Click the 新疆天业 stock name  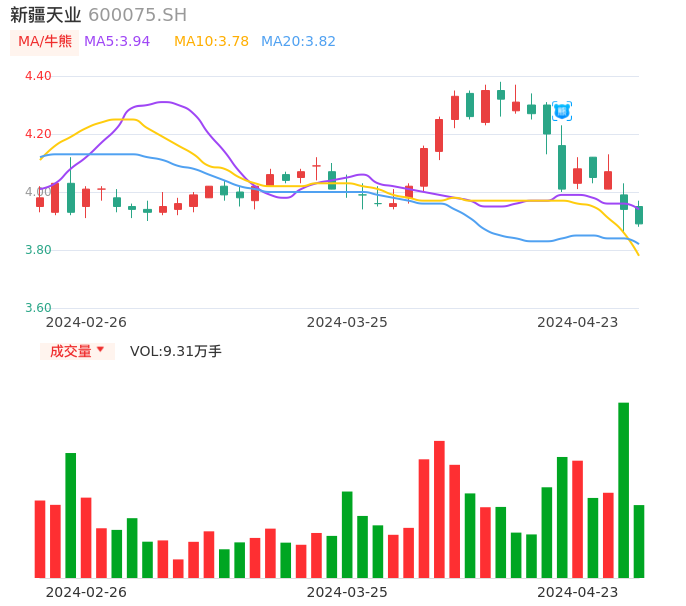45,15
